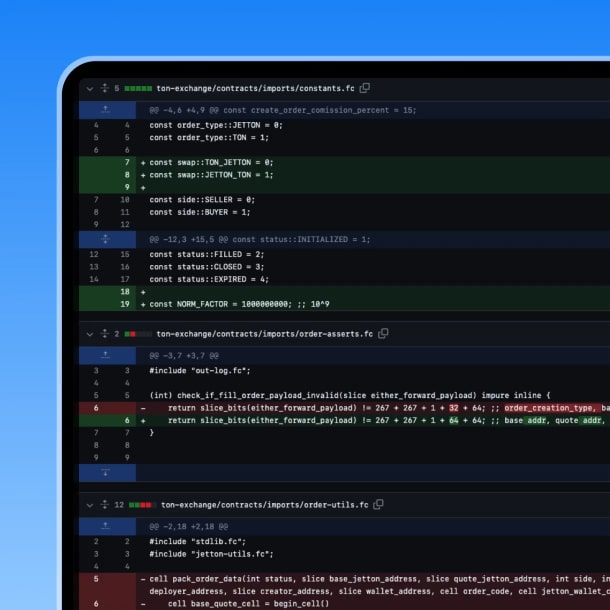Screen dimensions: 610x610
Task: Click new line number 7 beside swap::TON_JETTON
Action: click(x=127, y=163)
